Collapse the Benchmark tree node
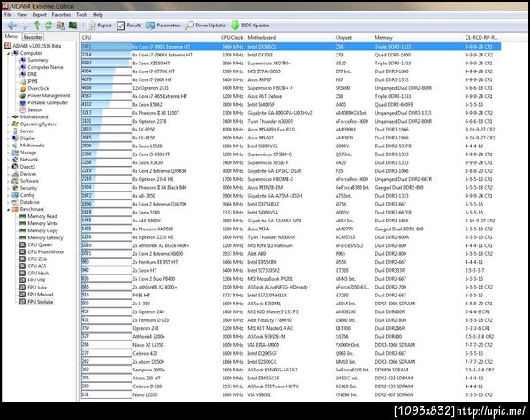 tap(9, 209)
